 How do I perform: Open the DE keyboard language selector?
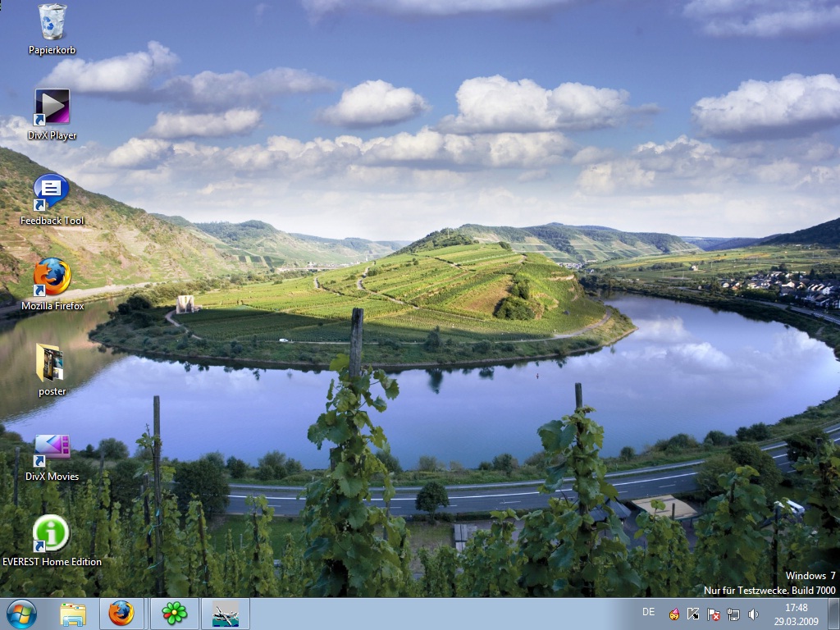649,612
